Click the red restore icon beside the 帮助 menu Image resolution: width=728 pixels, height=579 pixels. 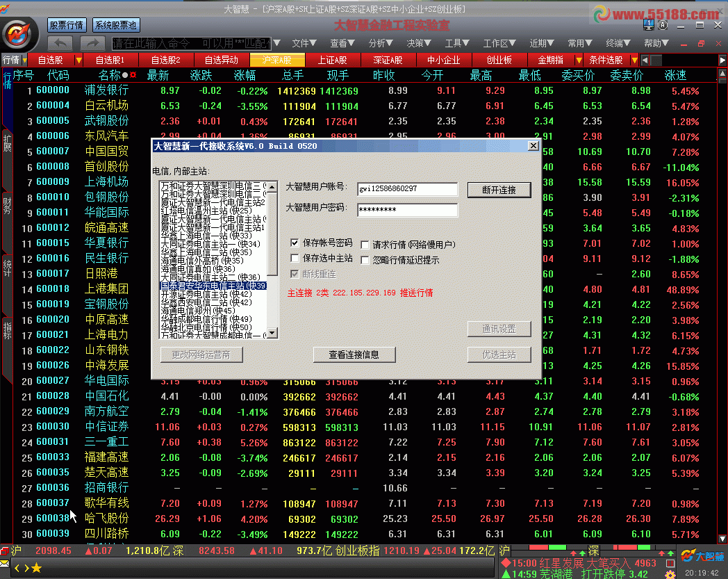(701, 44)
